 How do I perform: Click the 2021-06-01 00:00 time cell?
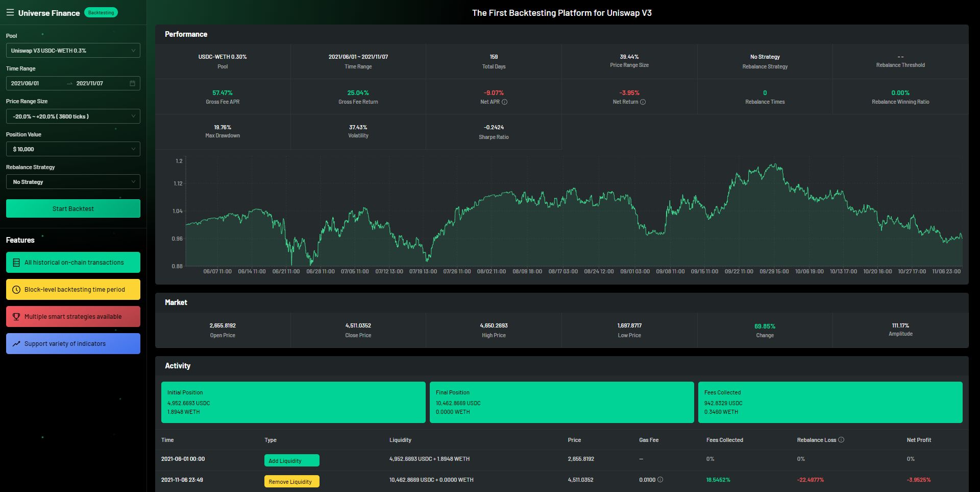click(x=183, y=459)
